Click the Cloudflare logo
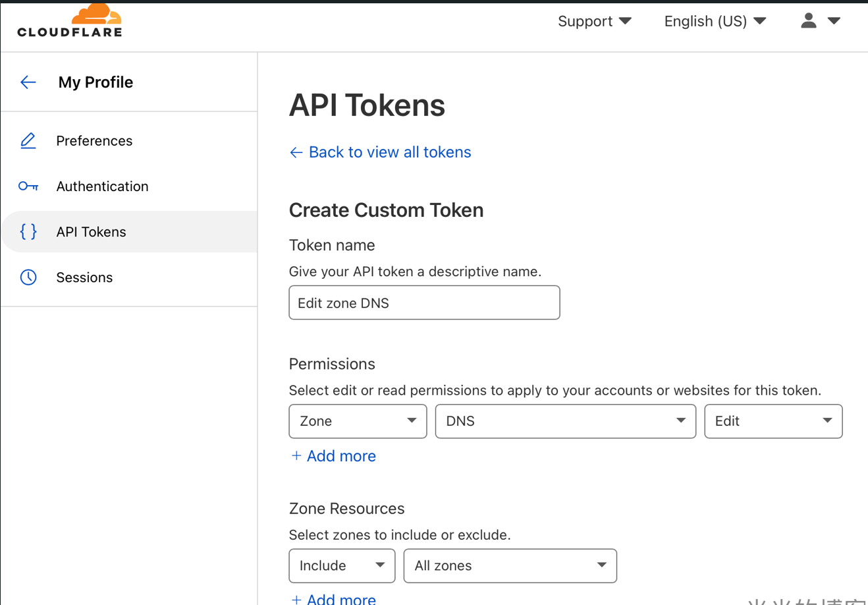This screenshot has width=868, height=605. [70, 21]
